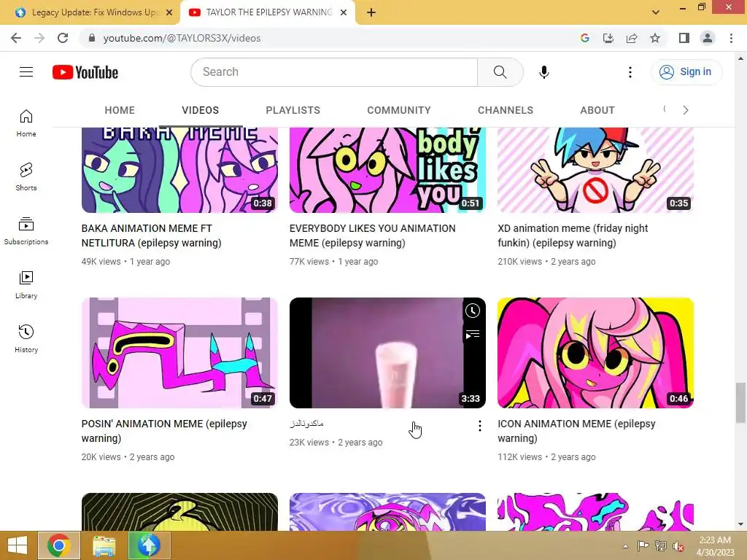747x560 pixels.
Task: Click the search magnifier button
Action: point(500,72)
